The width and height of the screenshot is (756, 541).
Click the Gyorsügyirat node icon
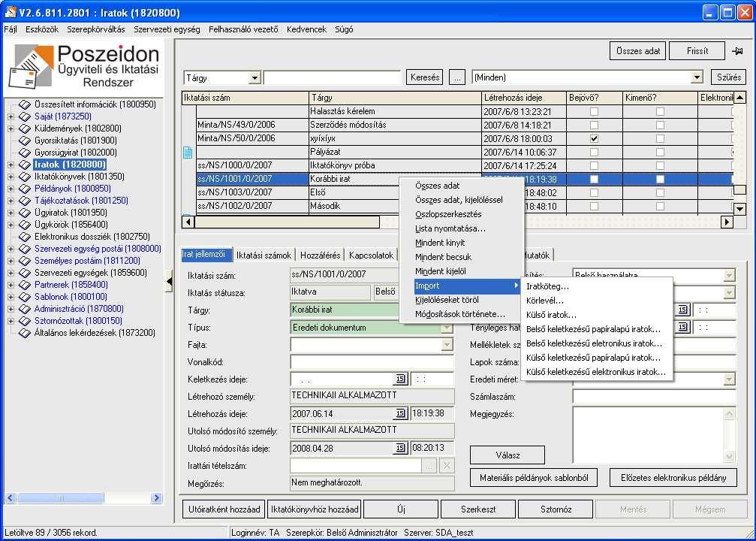(x=25, y=153)
